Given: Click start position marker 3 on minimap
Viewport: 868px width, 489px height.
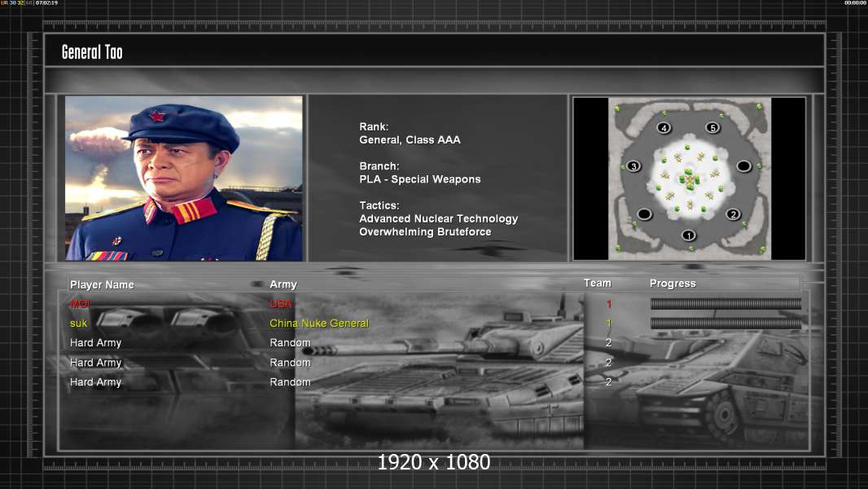Looking at the screenshot, I should [633, 166].
